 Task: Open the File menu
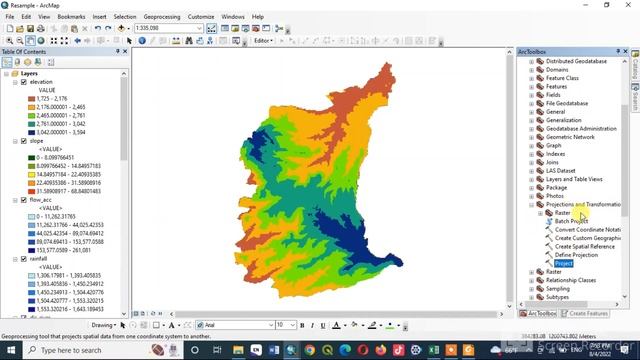(10, 17)
